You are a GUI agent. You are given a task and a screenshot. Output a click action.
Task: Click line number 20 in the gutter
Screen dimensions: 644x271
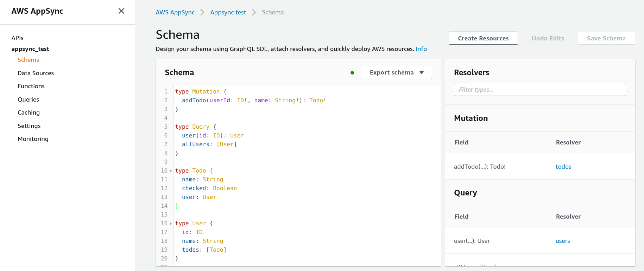(164, 259)
